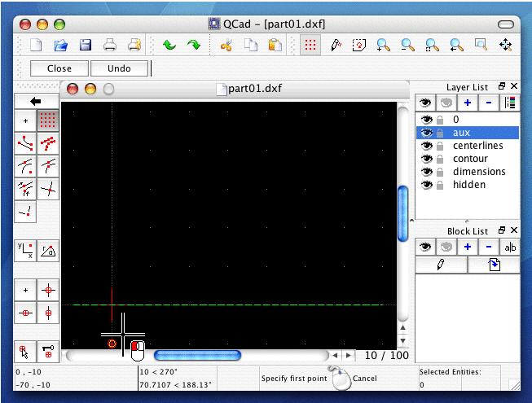Paste from clipboard using the paste icon
Viewport: 532px width, 403px height.
275,45
